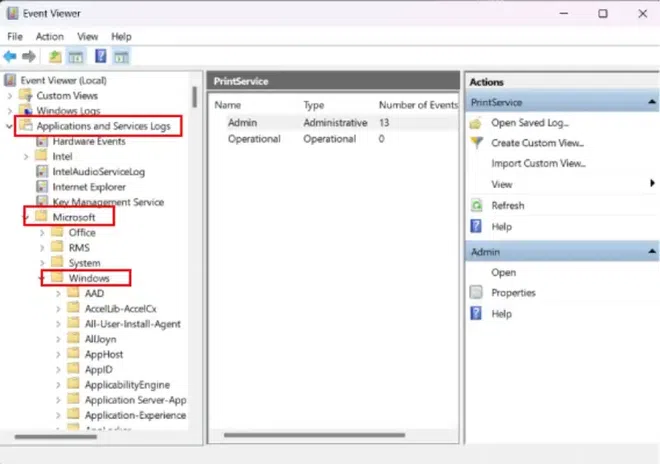
Task: Click Open Saved Log folder icon
Action: point(476,123)
